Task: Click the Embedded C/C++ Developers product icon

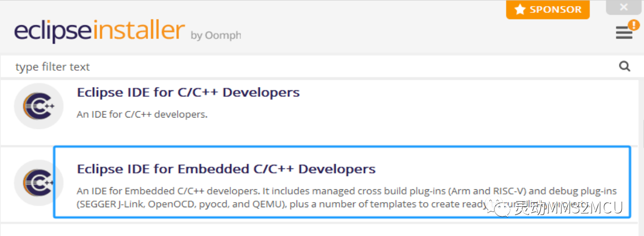Action: 39,183
